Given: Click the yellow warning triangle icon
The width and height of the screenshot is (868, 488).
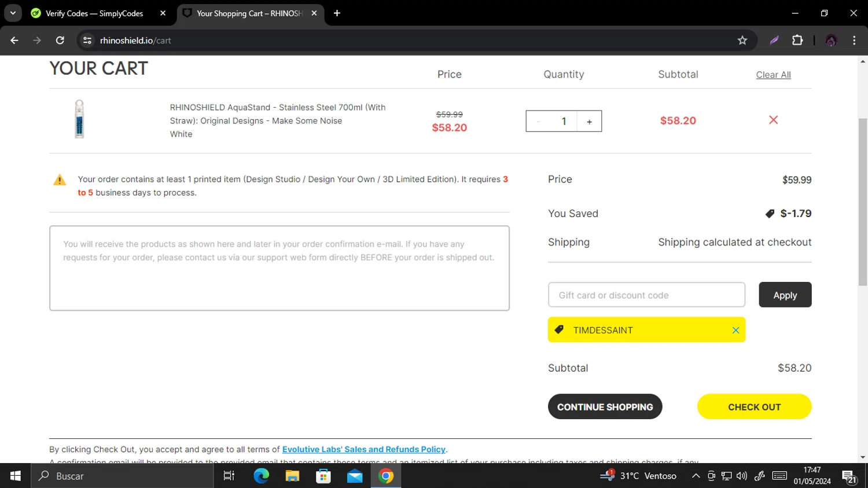Looking at the screenshot, I should click(60, 180).
